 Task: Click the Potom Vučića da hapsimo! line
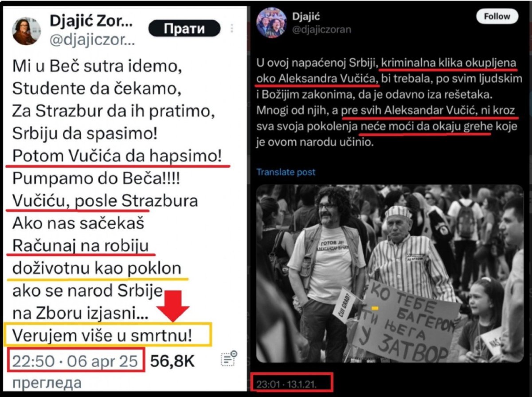117,156
